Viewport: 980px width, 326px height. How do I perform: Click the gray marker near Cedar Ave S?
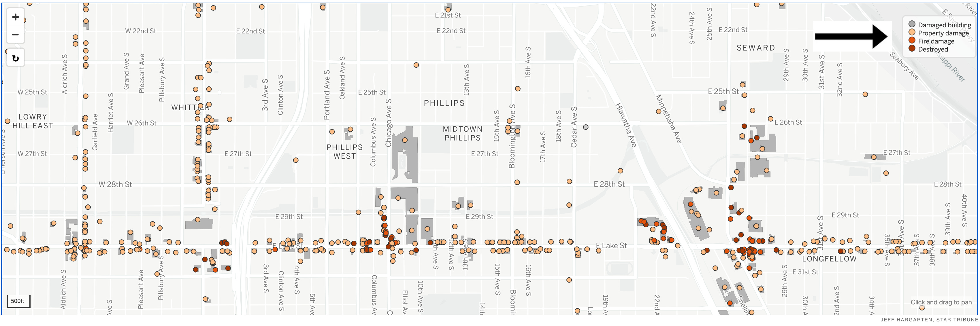coord(586,127)
